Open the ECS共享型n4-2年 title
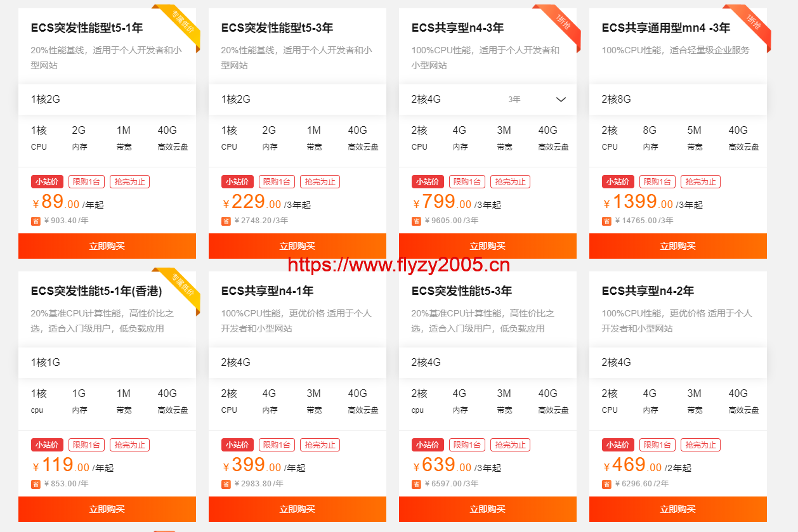The height and width of the screenshot is (532, 798). click(648, 291)
